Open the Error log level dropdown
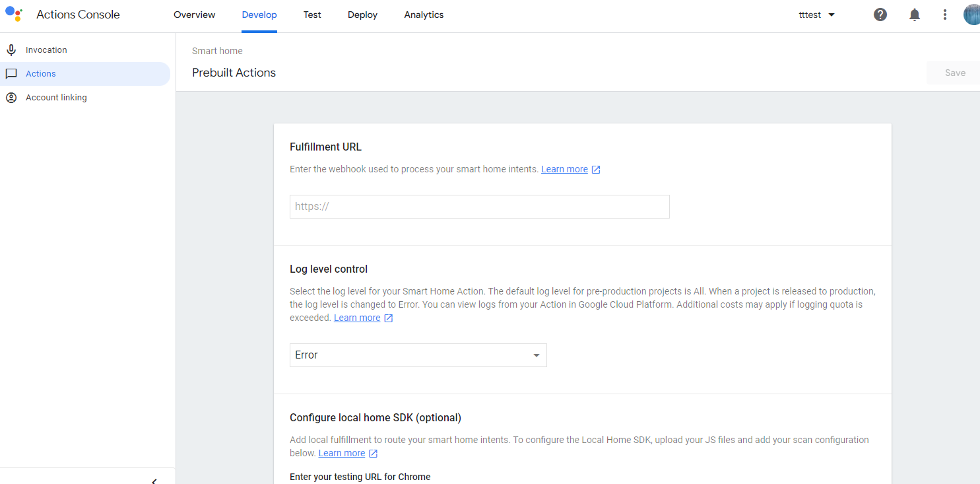 pyautogui.click(x=418, y=355)
